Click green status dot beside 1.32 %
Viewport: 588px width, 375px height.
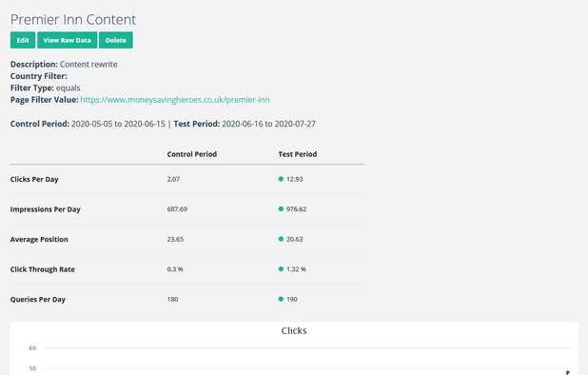281,268
